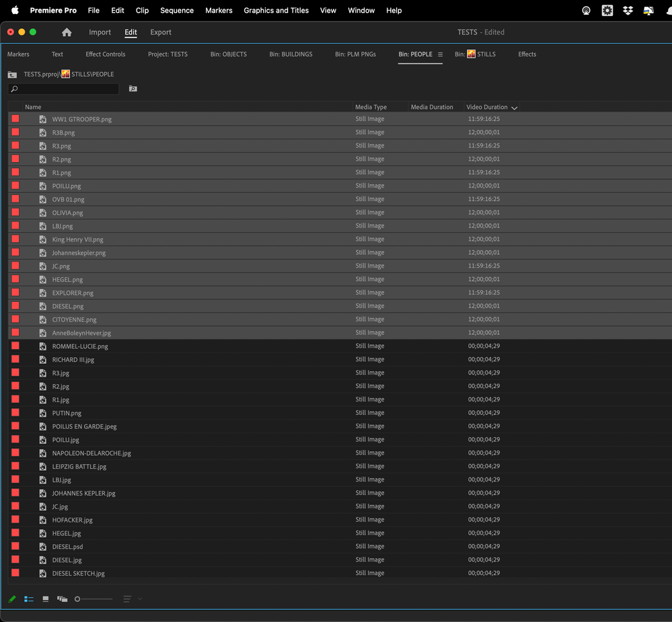Click the Dropbox menu bar icon

(x=628, y=10)
